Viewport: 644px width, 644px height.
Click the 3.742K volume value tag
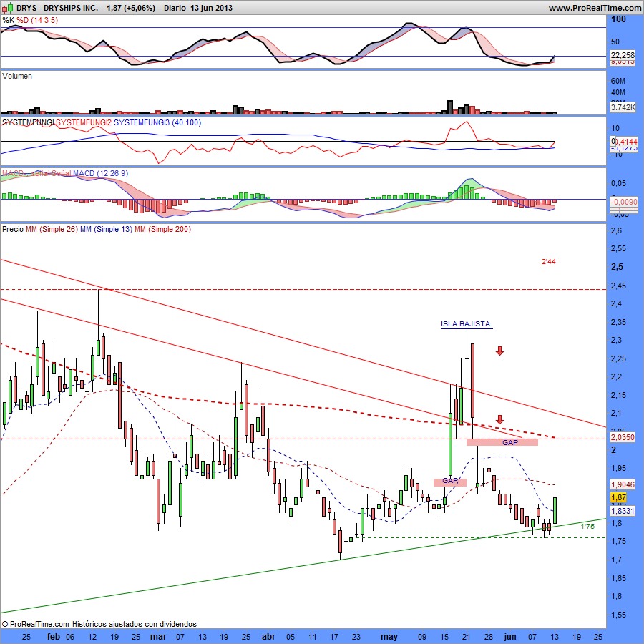point(623,107)
